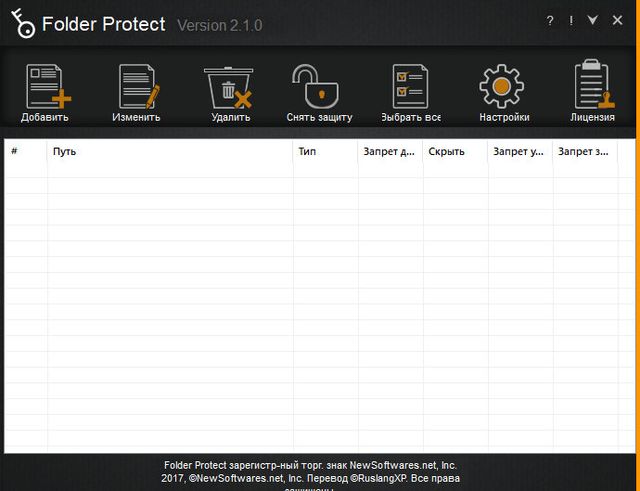Click the down arrow in the title bar
This screenshot has width=640, height=491.
pos(593,21)
